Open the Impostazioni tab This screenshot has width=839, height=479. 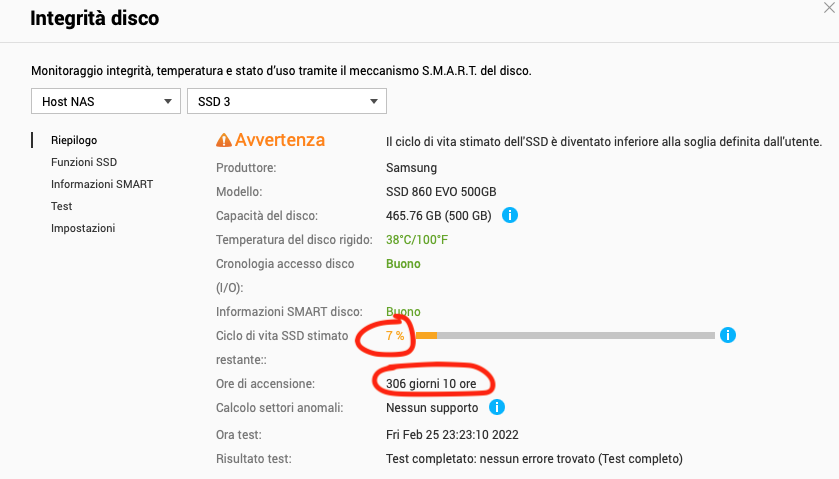[83, 228]
